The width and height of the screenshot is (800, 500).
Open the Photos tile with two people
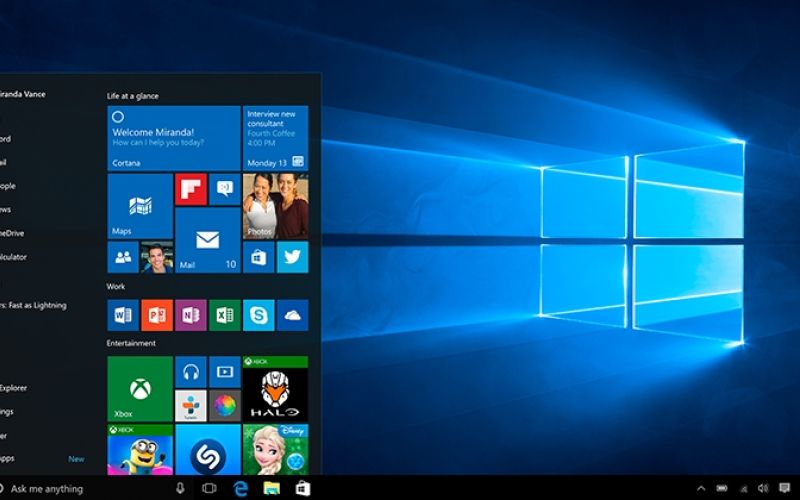276,206
